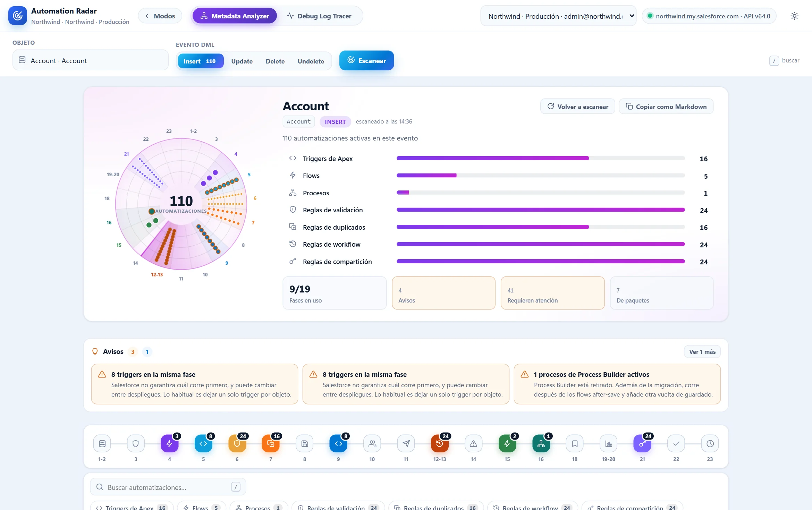Open the Process Builder activos warning card
The height and width of the screenshot is (510, 812).
617,384
